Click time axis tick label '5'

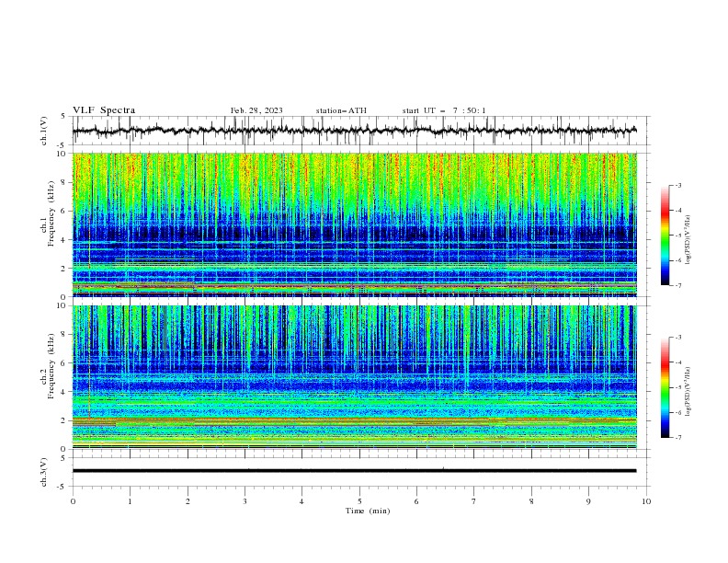pyautogui.click(x=359, y=501)
